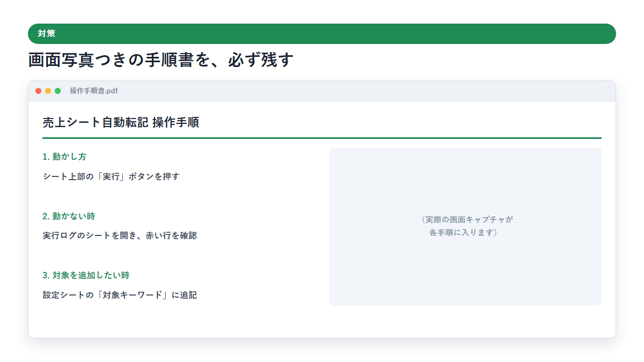
Task: Click the screen capture placeholder box
Action: click(x=465, y=227)
